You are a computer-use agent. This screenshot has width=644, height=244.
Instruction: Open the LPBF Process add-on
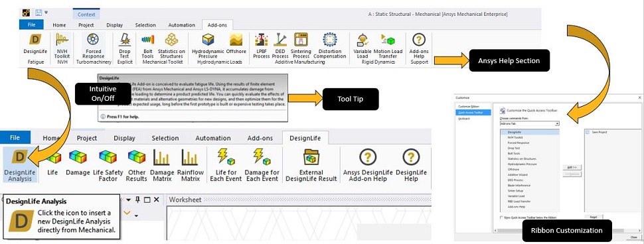click(x=261, y=45)
